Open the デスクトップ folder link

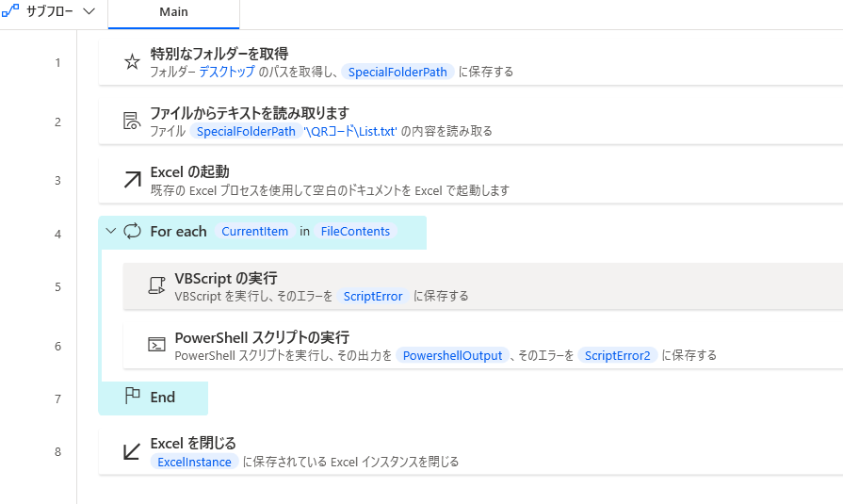point(227,72)
